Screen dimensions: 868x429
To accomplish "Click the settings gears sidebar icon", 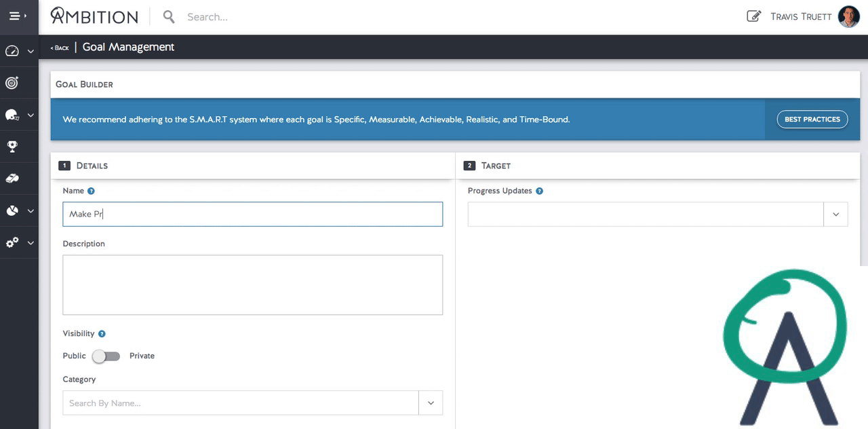I will coord(12,242).
